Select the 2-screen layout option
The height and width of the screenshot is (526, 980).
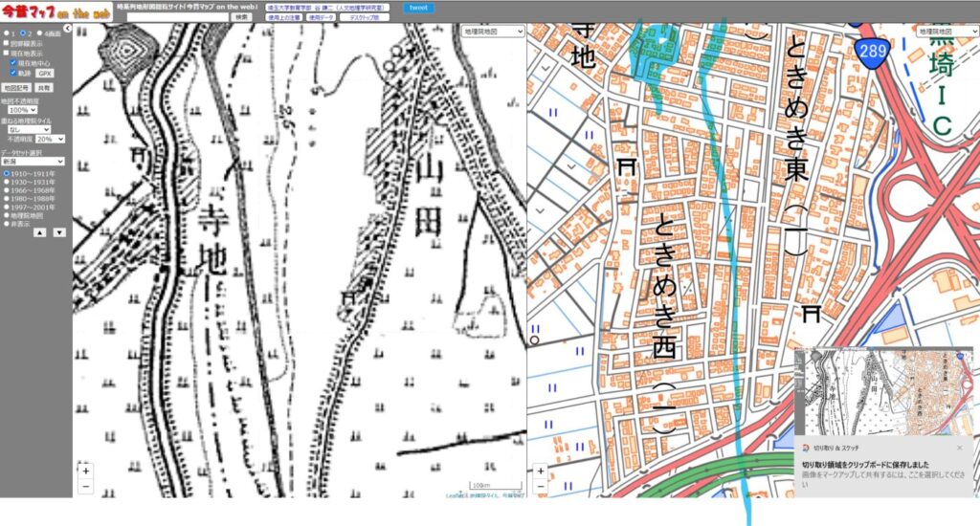pyautogui.click(x=23, y=33)
